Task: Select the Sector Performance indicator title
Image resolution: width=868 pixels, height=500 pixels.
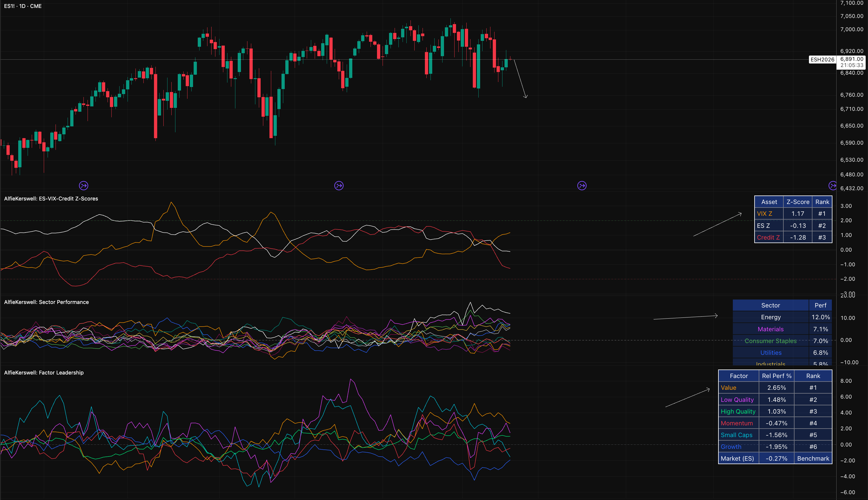Action: 46,302
